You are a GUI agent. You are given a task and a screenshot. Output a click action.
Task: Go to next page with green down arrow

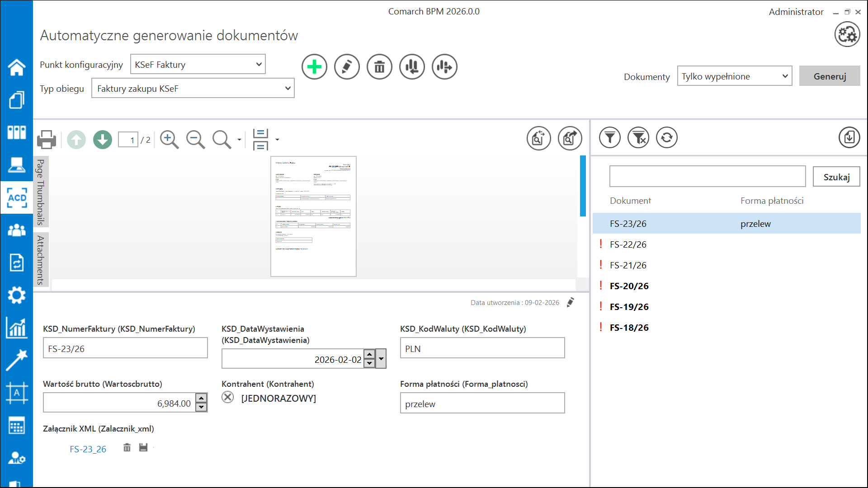pyautogui.click(x=103, y=140)
